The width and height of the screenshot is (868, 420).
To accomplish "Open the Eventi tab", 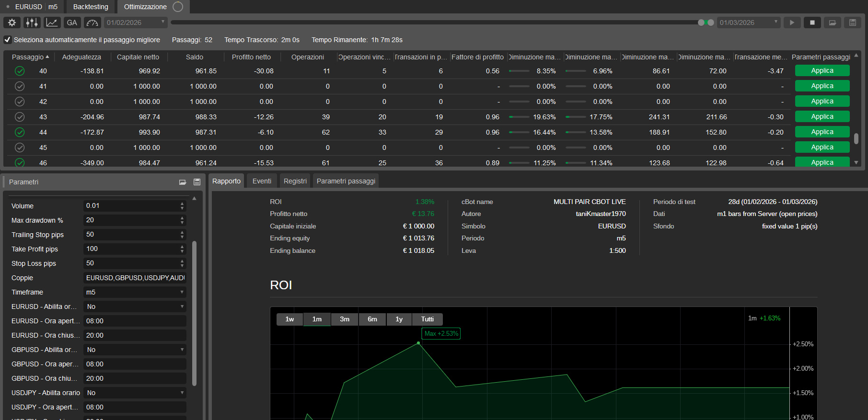I will click(262, 181).
